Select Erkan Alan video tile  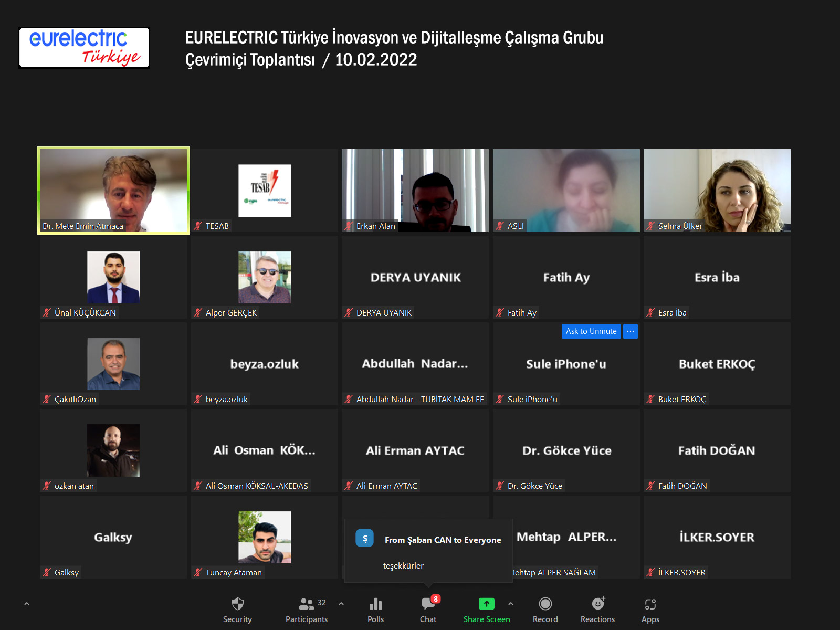(x=415, y=190)
